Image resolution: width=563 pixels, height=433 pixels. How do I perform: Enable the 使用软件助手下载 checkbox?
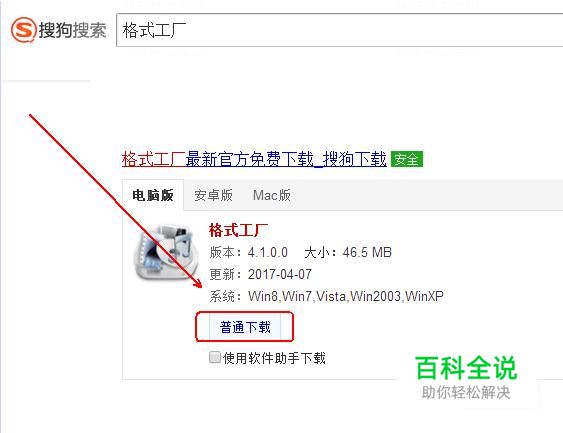tap(215, 357)
